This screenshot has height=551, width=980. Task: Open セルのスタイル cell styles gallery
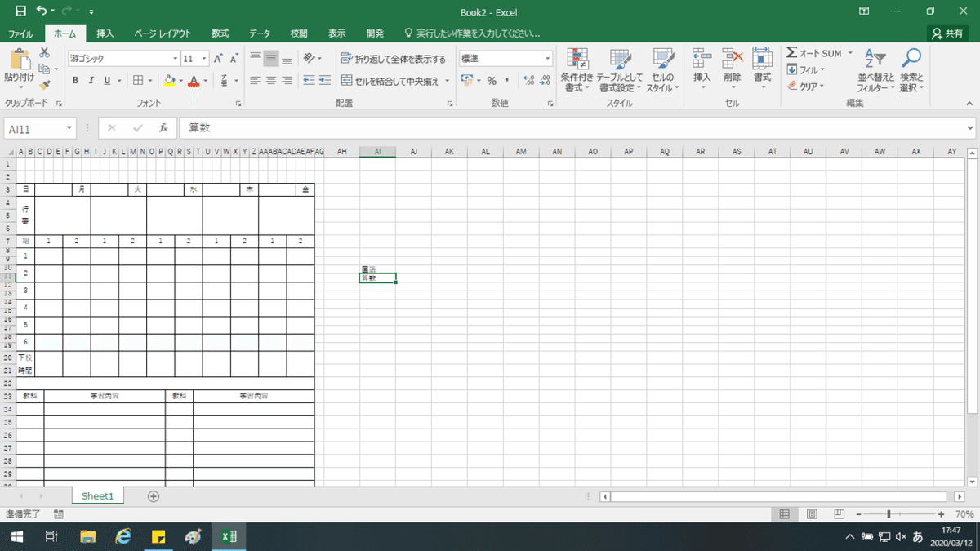coord(662,70)
